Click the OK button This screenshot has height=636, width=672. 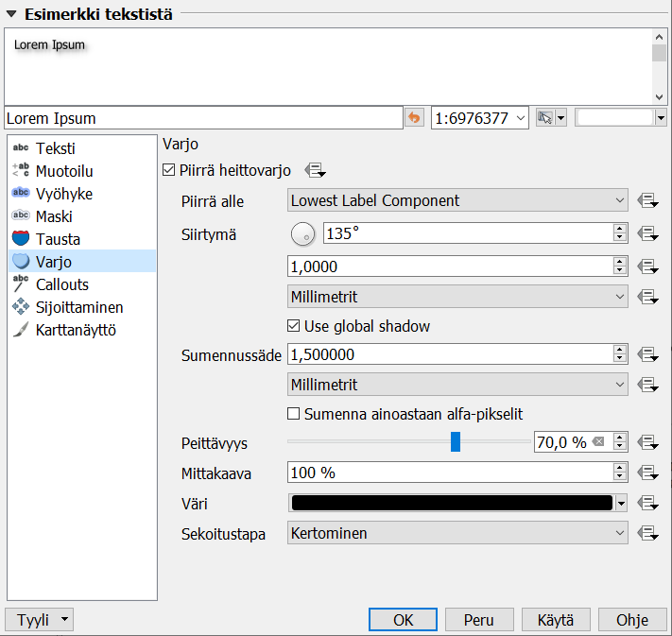(x=403, y=620)
